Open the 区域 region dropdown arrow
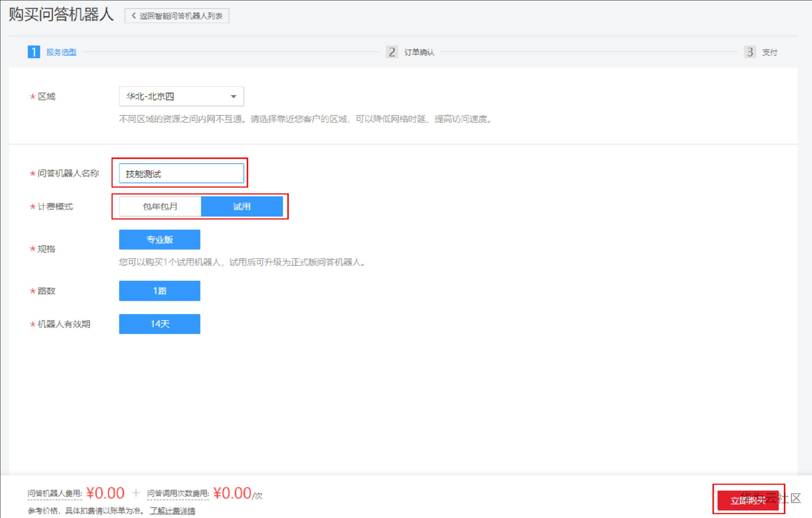Viewport: 812px width, 518px height. [233, 96]
